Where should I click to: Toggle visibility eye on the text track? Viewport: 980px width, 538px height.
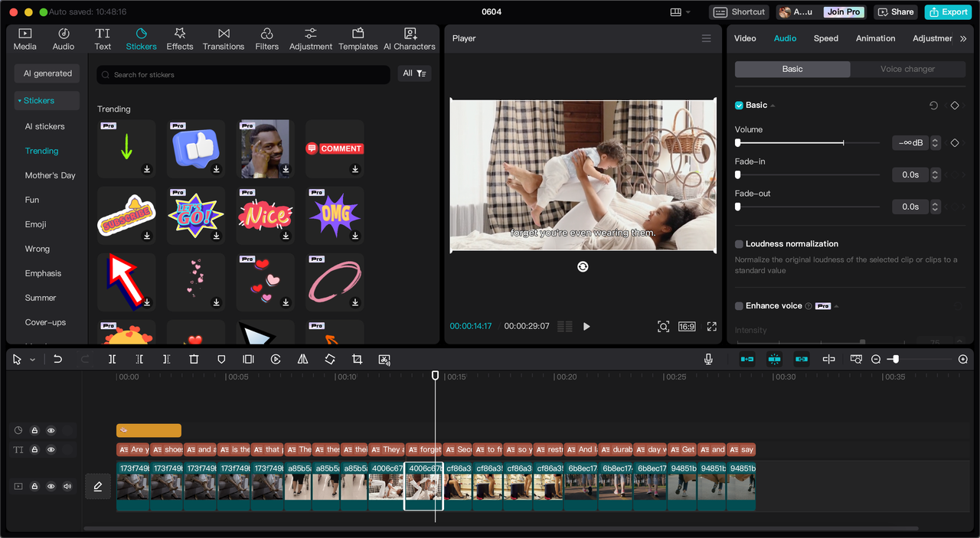tap(51, 450)
